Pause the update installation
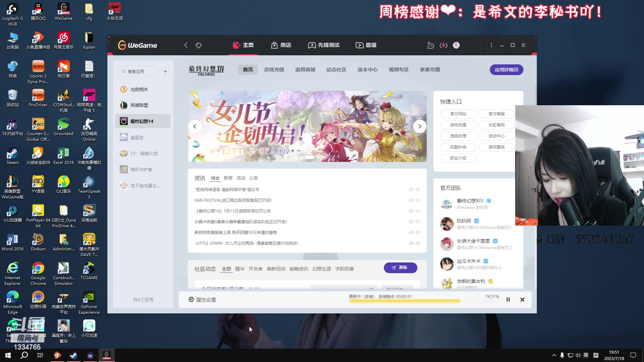The image size is (644, 362). [508, 300]
